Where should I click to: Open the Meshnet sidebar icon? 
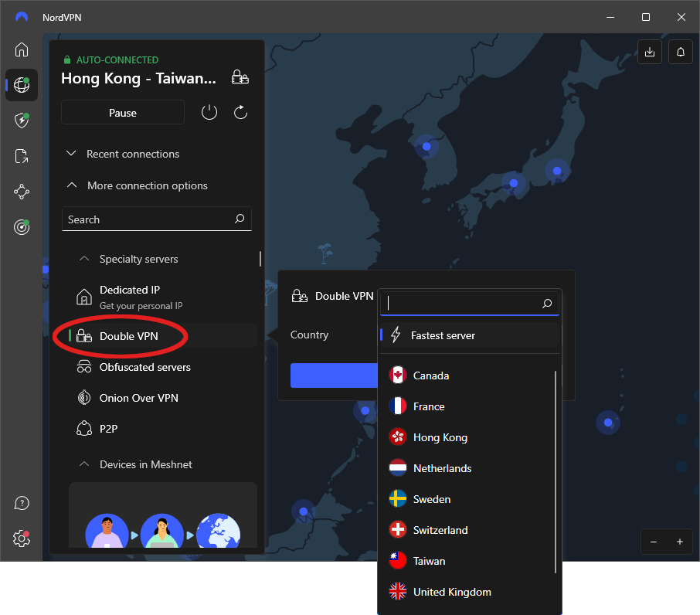pyautogui.click(x=22, y=192)
